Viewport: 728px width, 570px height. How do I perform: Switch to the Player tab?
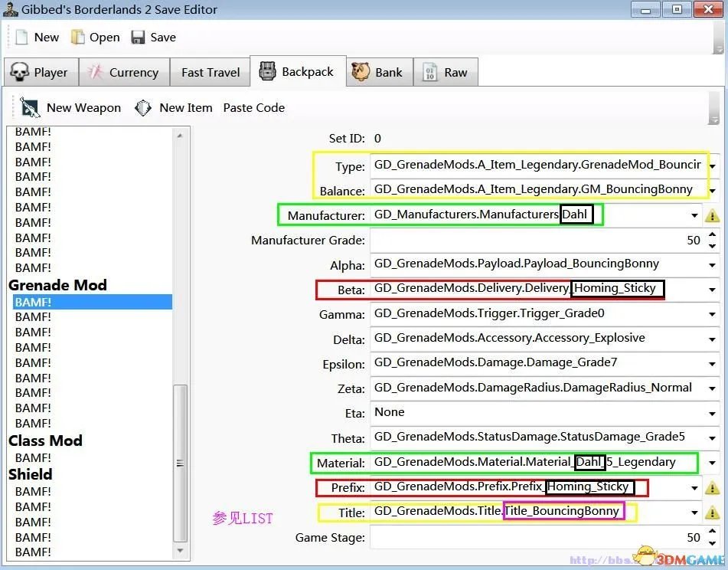coord(41,73)
